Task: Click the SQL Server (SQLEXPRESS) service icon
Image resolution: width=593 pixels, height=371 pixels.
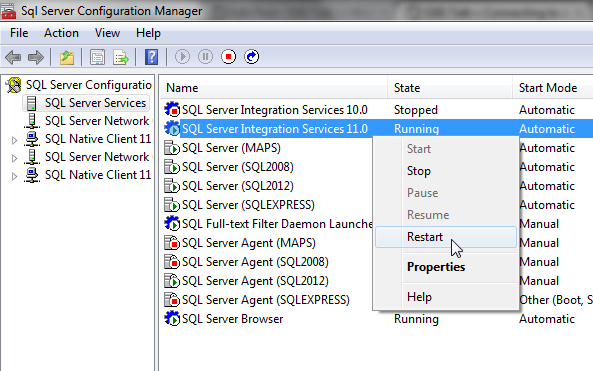Action: 172,205
